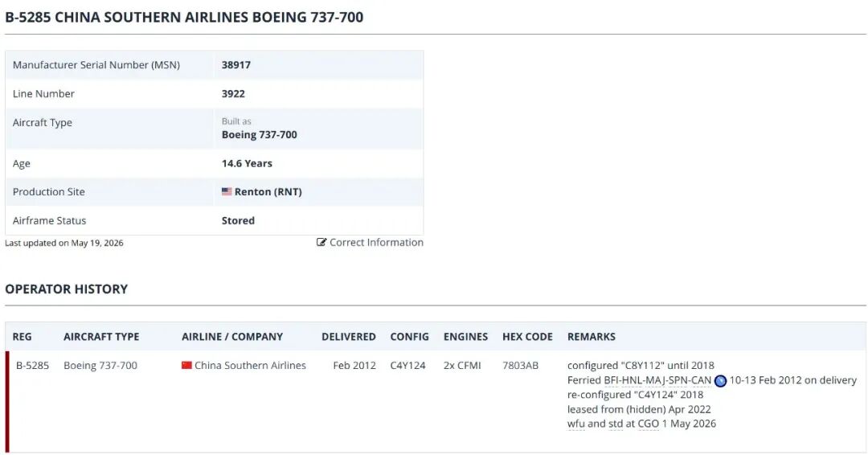Click the AIRLINE / COMPANY column header
868x455 pixels.
232,337
